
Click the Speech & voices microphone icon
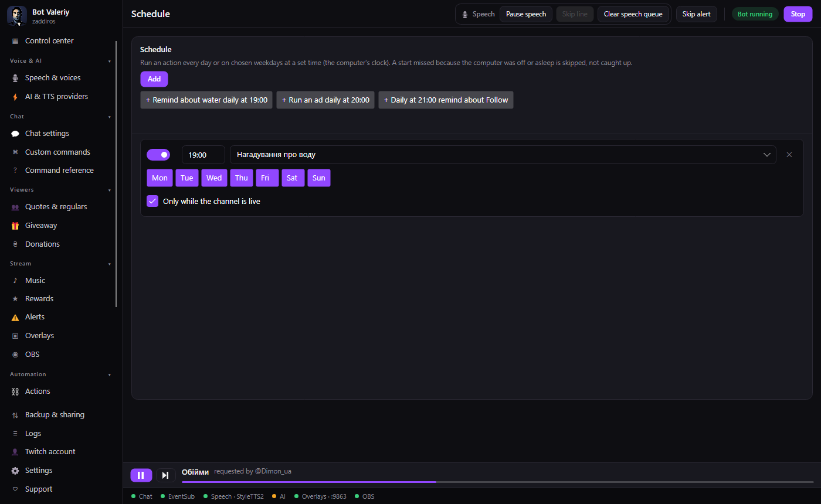[15, 78]
